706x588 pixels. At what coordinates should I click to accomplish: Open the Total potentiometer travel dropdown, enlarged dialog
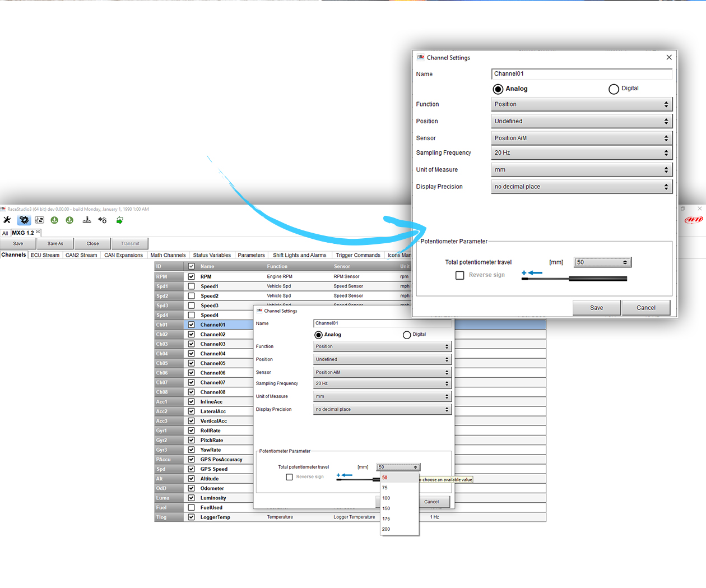[x=603, y=262]
